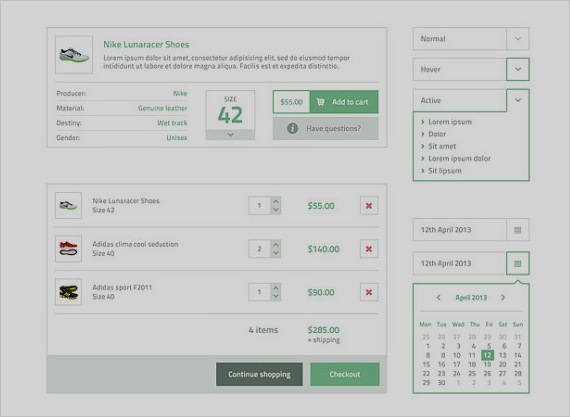Collapse the Active dropdown arrow
The width and height of the screenshot is (570, 417).
(x=518, y=100)
